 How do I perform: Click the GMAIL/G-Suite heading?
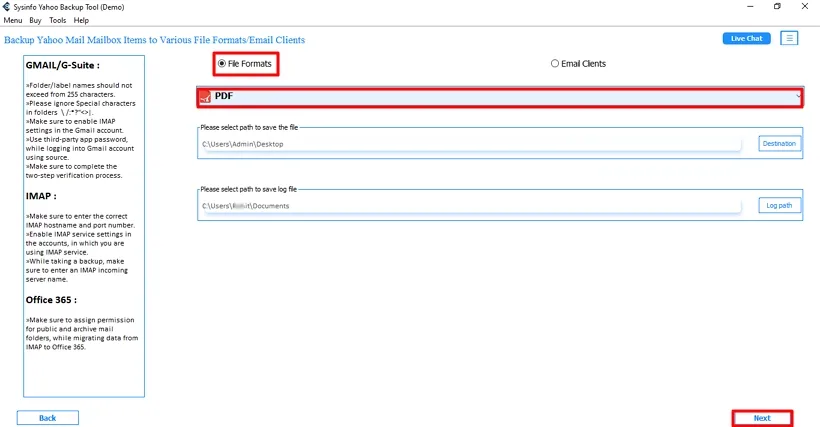click(63, 65)
